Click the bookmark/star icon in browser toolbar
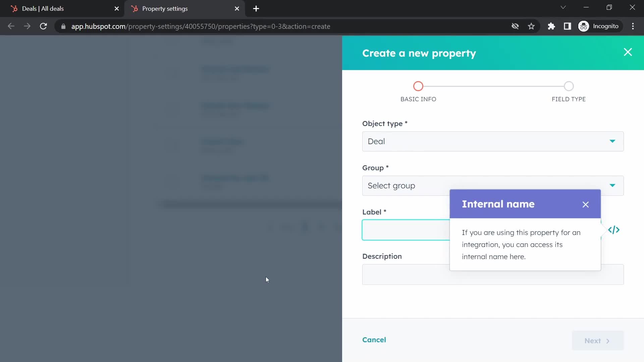The height and width of the screenshot is (362, 644). [533, 26]
